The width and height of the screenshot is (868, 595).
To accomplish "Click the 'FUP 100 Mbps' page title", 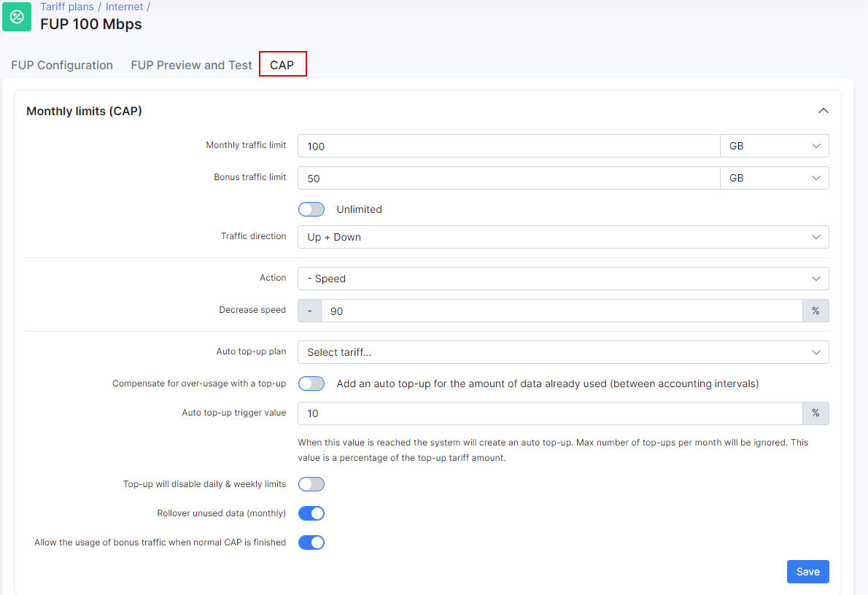I will point(90,24).
